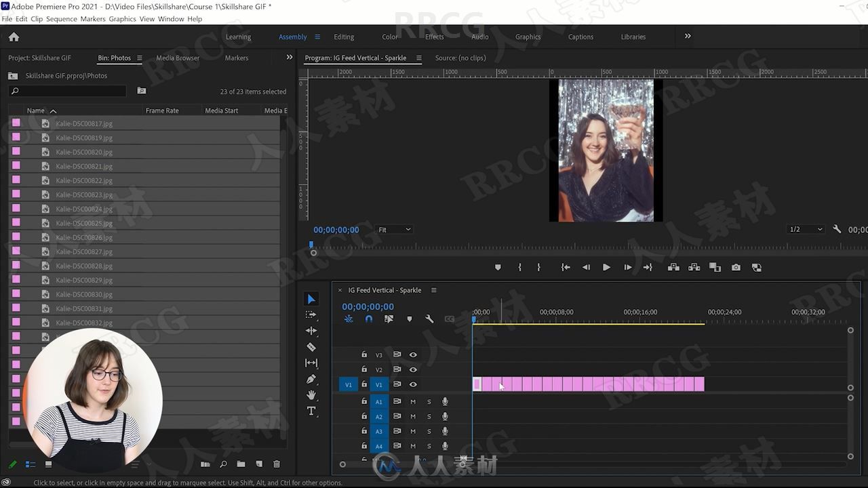This screenshot has height=488, width=868.
Task: Open Assembly workspace menu
Action: [x=317, y=37]
